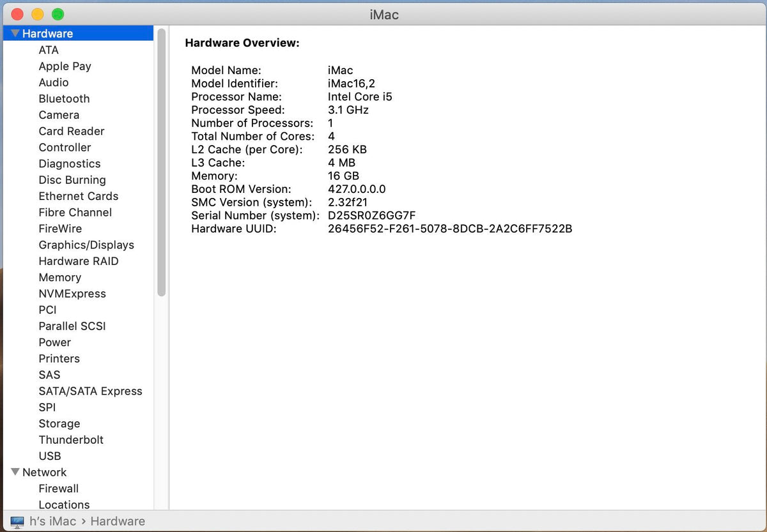Viewport: 767px width, 532px height.
Task: Select the Ethernet Cards entry
Action: 78,196
